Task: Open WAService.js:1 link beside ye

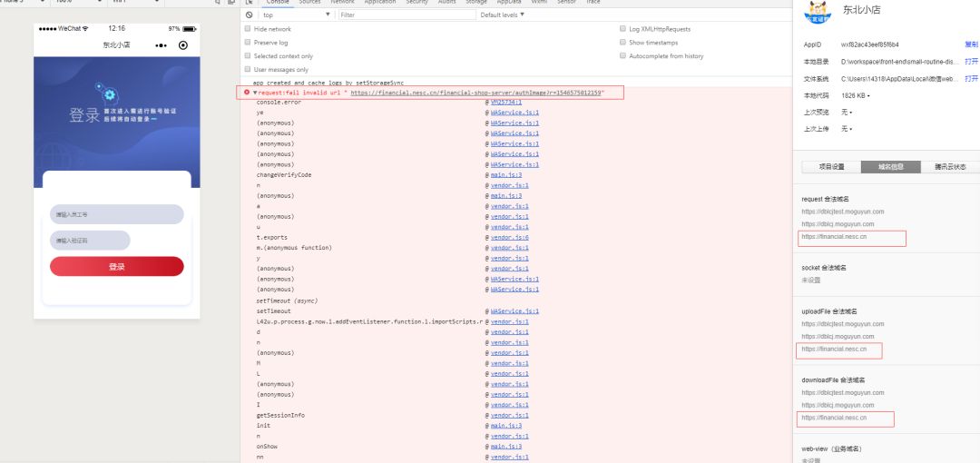Action: click(514, 113)
